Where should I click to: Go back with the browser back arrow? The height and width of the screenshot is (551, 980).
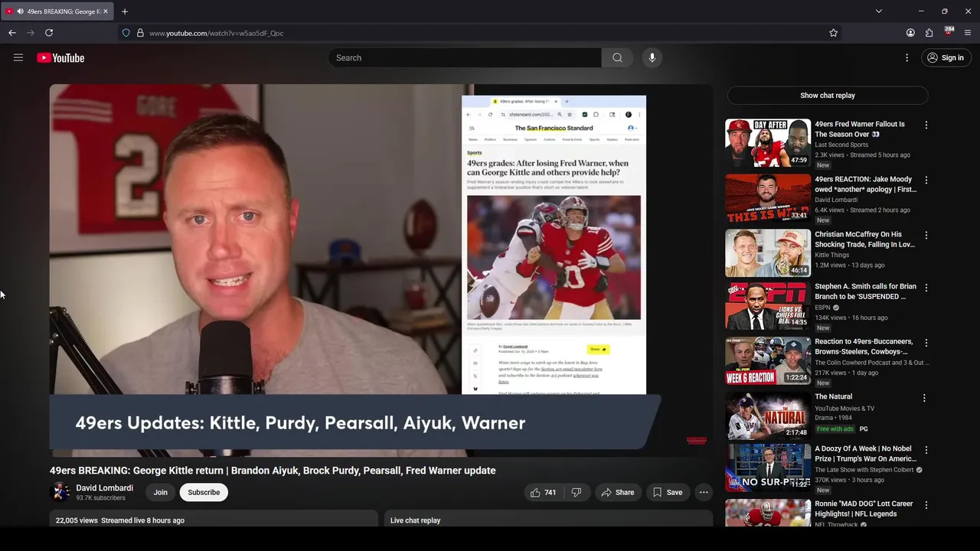(x=12, y=33)
